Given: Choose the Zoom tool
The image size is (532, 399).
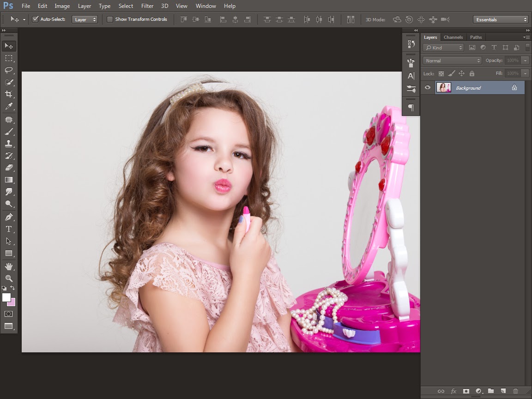Looking at the screenshot, I should click(x=8, y=278).
